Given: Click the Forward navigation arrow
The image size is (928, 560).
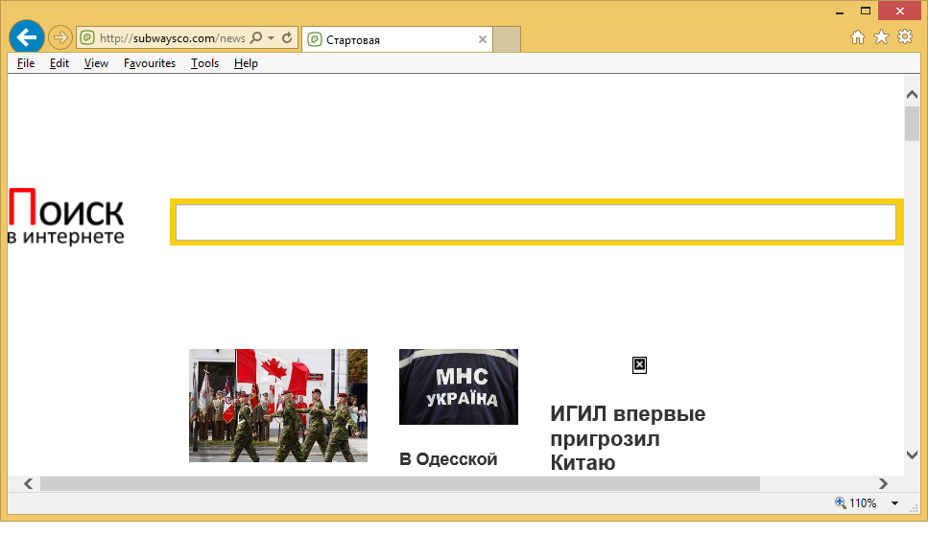Looking at the screenshot, I should coord(59,37).
